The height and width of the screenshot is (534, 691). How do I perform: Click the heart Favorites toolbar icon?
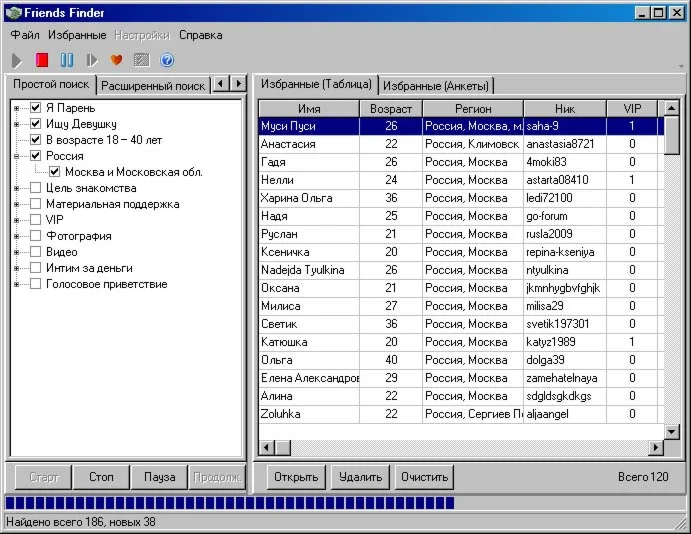point(117,60)
